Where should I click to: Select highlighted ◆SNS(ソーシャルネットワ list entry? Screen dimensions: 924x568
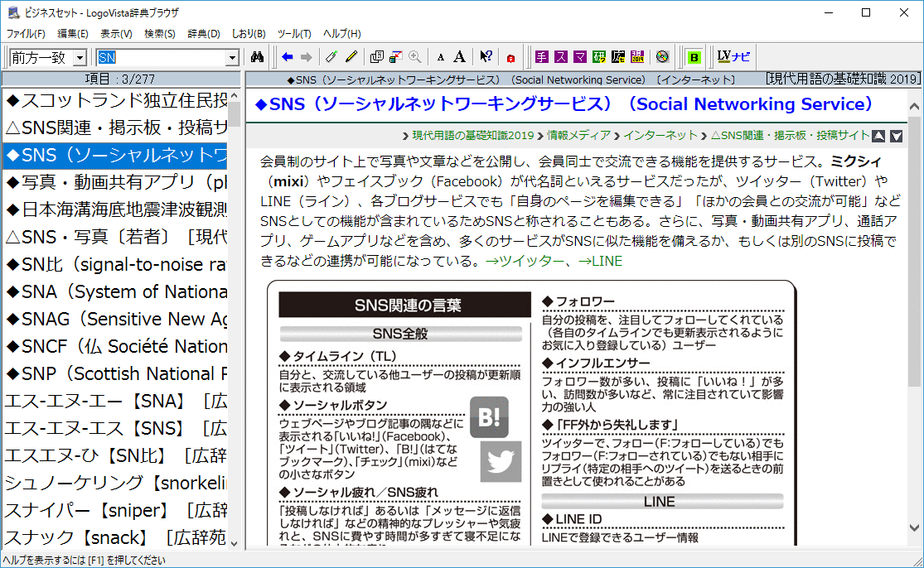point(115,156)
